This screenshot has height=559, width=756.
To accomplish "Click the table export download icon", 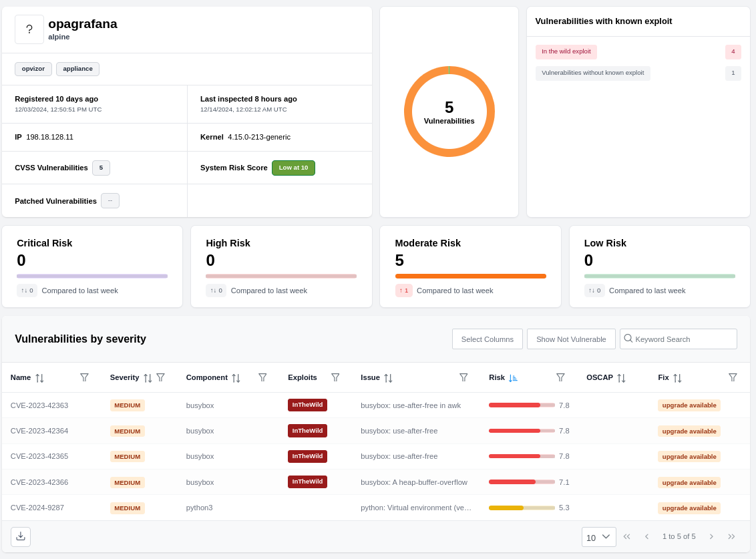I will pos(20,536).
